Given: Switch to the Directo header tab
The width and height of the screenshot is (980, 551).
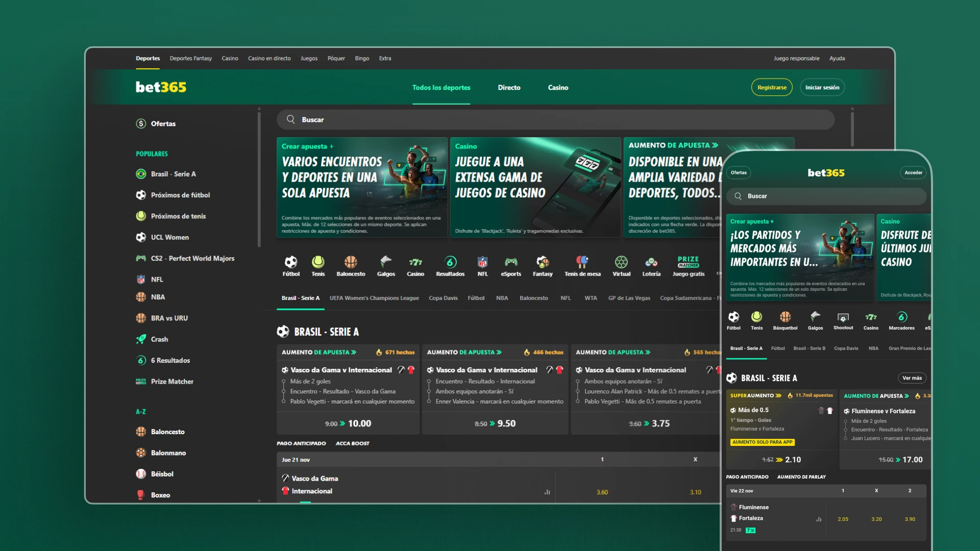Looking at the screenshot, I should tap(509, 88).
